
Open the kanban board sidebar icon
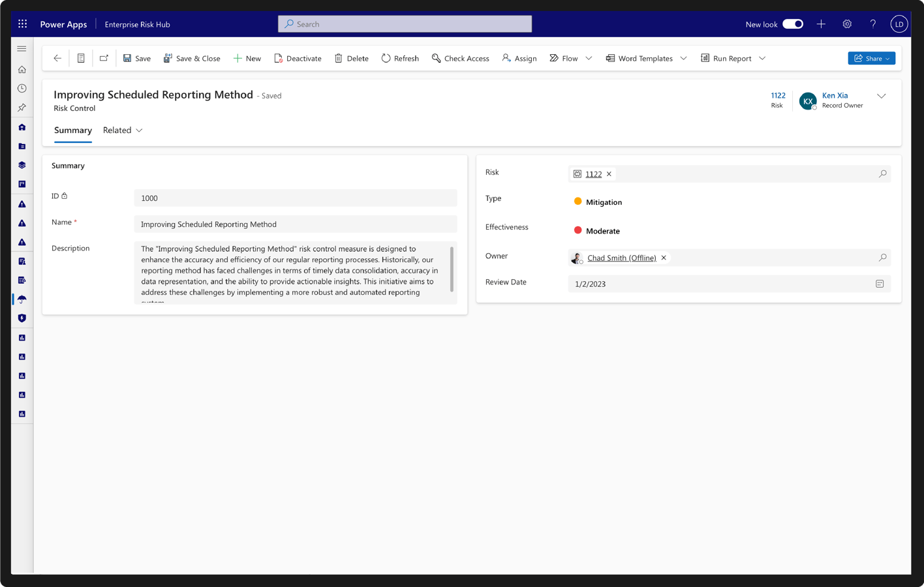click(x=22, y=184)
